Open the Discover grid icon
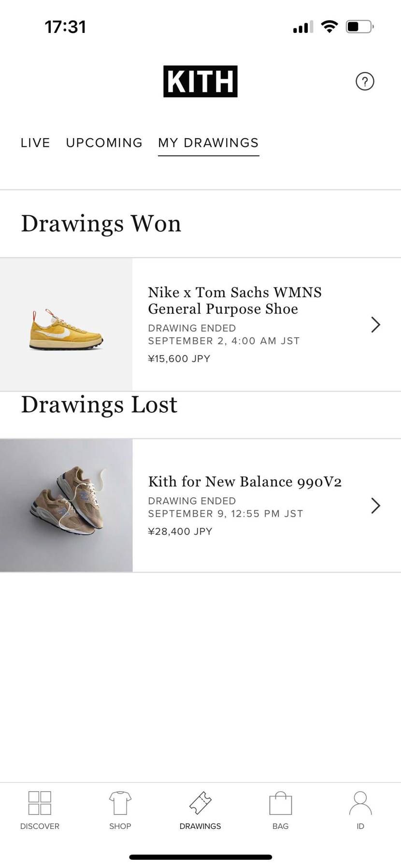 tap(40, 803)
